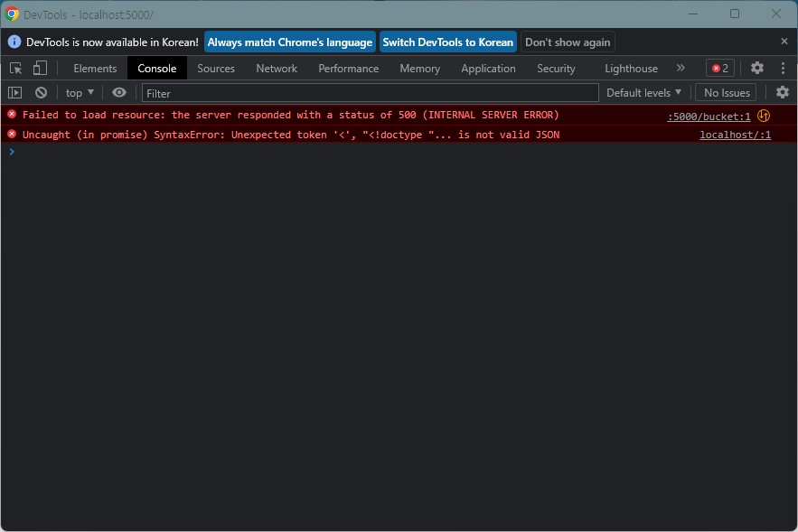This screenshot has width=798, height=532.
Task: Switch to the Lighthouse tab
Action: pyautogui.click(x=631, y=68)
